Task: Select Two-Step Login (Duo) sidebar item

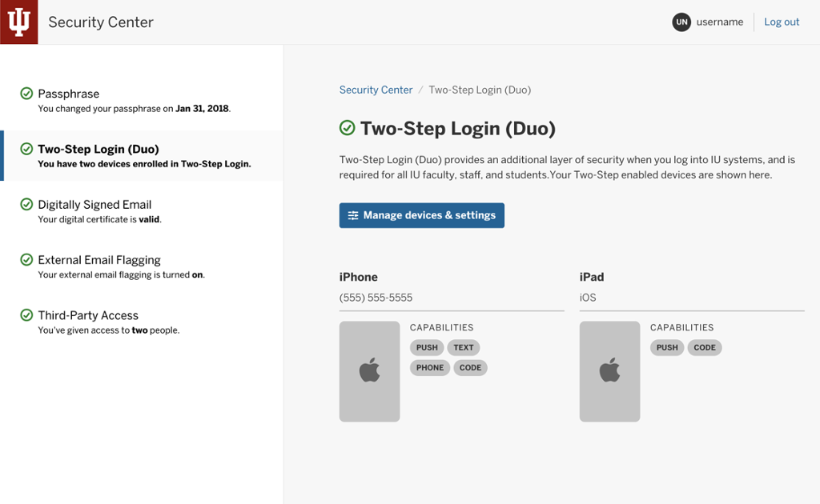Action: (142, 156)
